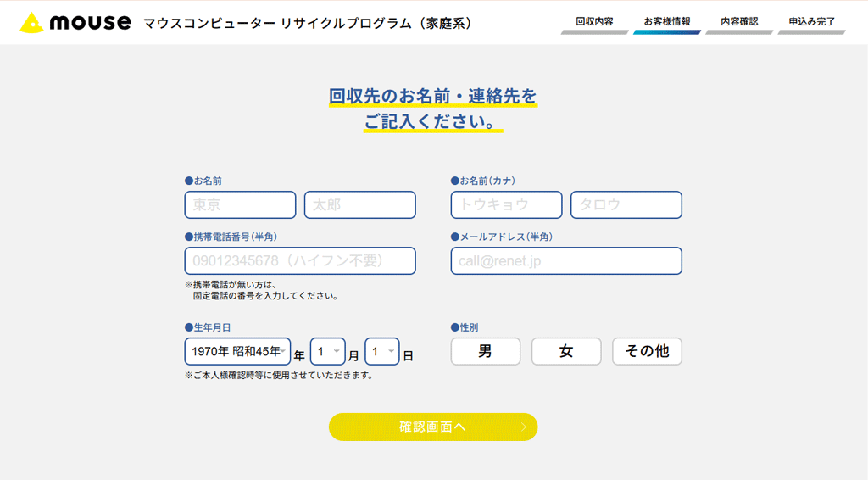868x480 pixels.
Task: Select 女 gender option
Action: pos(565,351)
